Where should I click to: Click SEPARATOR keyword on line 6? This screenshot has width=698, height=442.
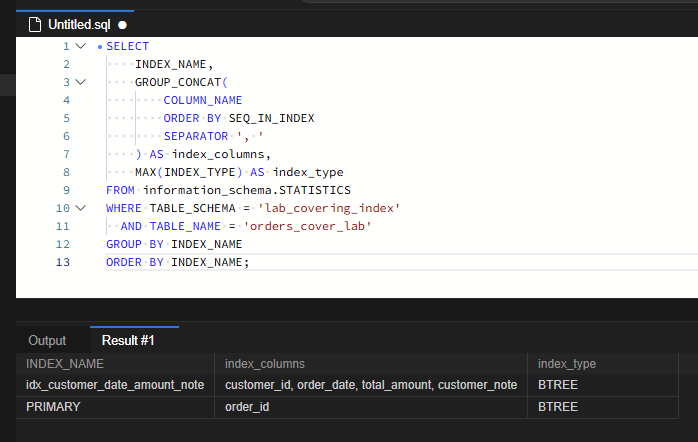(196, 136)
